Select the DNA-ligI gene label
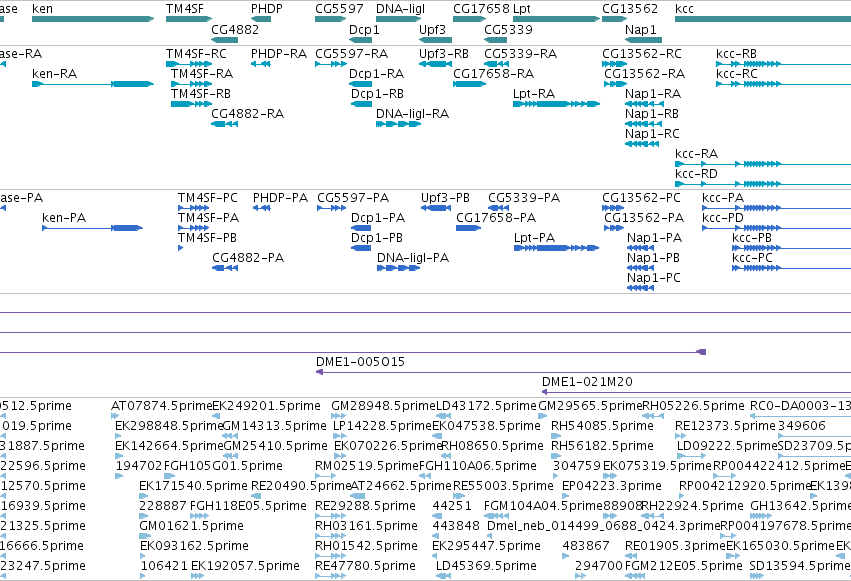The height and width of the screenshot is (581, 851). pos(401,9)
